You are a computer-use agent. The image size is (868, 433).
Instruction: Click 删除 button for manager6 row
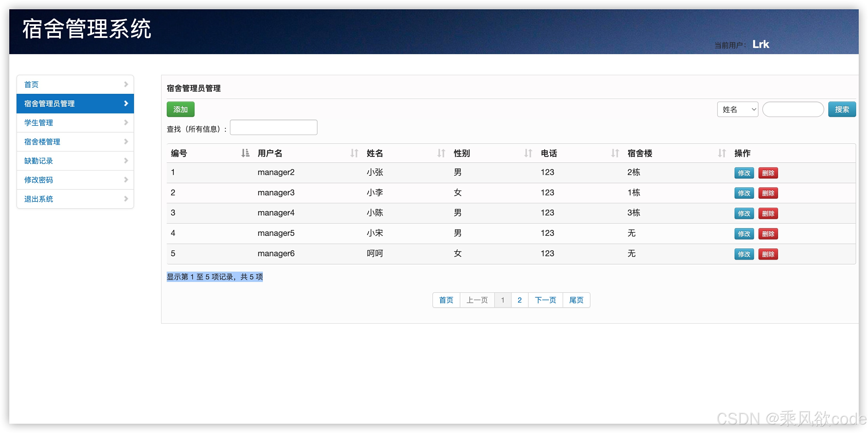point(768,254)
